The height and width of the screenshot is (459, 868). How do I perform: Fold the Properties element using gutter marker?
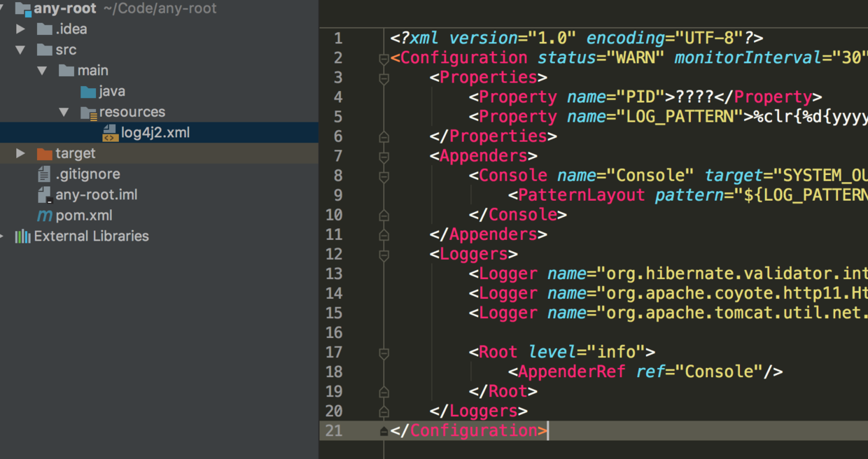383,78
